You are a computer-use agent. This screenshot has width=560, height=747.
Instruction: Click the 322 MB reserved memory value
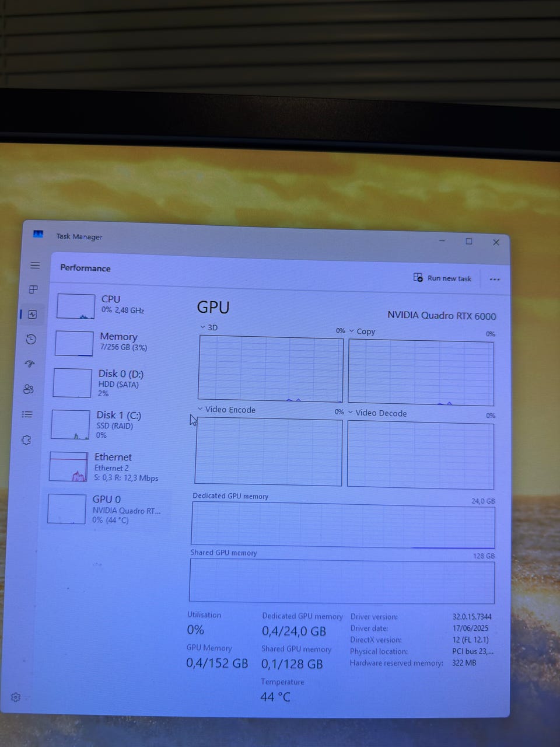coord(464,663)
